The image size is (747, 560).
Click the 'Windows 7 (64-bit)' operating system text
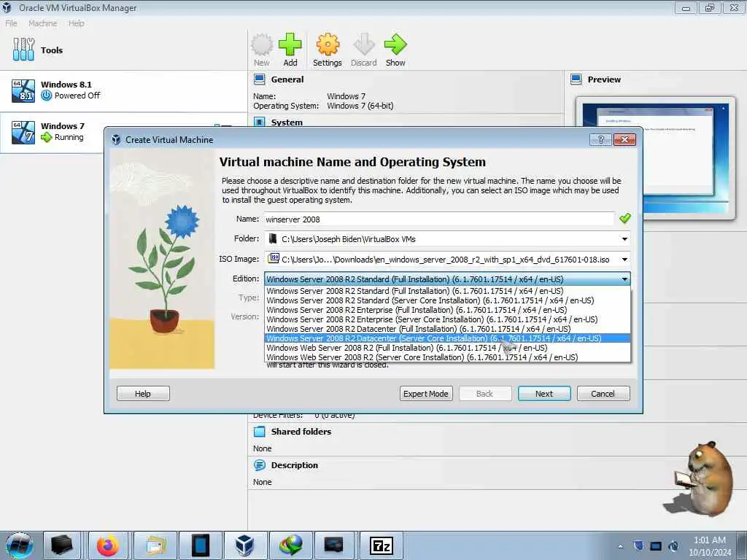360,106
